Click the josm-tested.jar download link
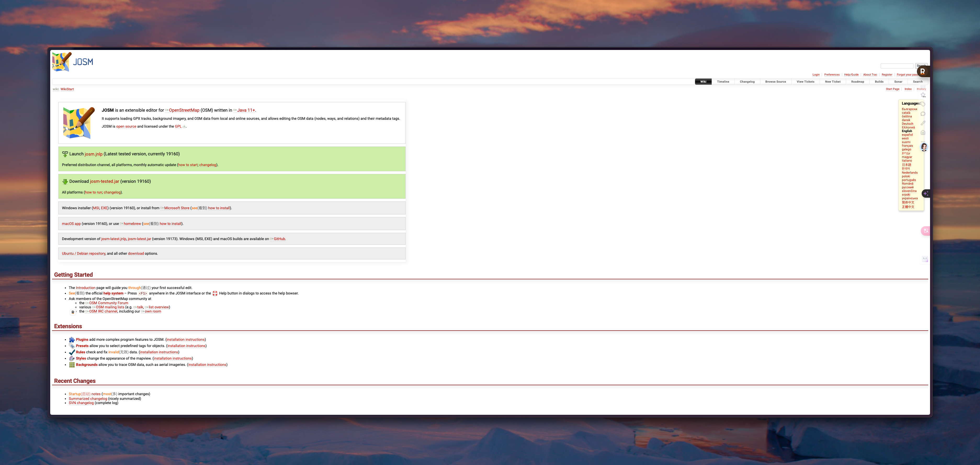The height and width of the screenshot is (465, 980). 105,182
